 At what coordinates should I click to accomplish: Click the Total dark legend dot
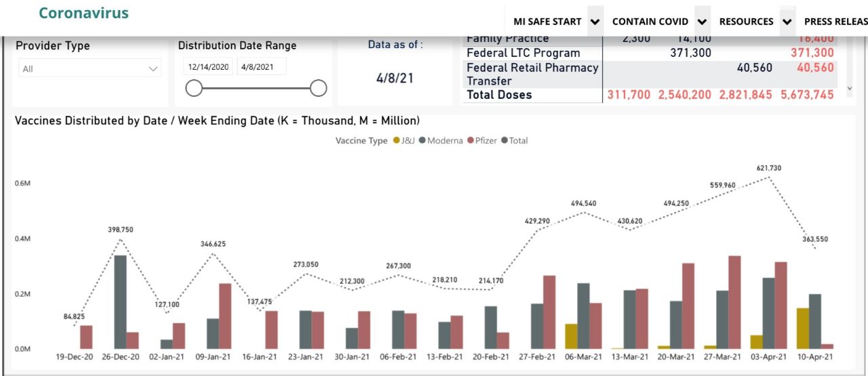click(x=504, y=141)
